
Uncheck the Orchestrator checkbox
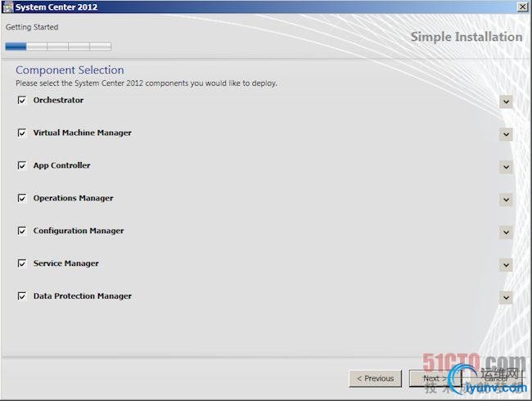(22, 100)
